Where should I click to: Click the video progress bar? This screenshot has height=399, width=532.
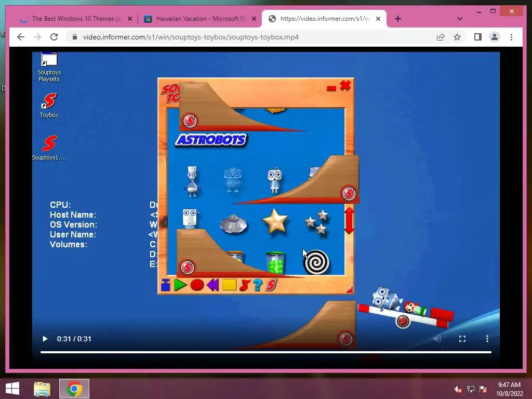[x=265, y=352]
